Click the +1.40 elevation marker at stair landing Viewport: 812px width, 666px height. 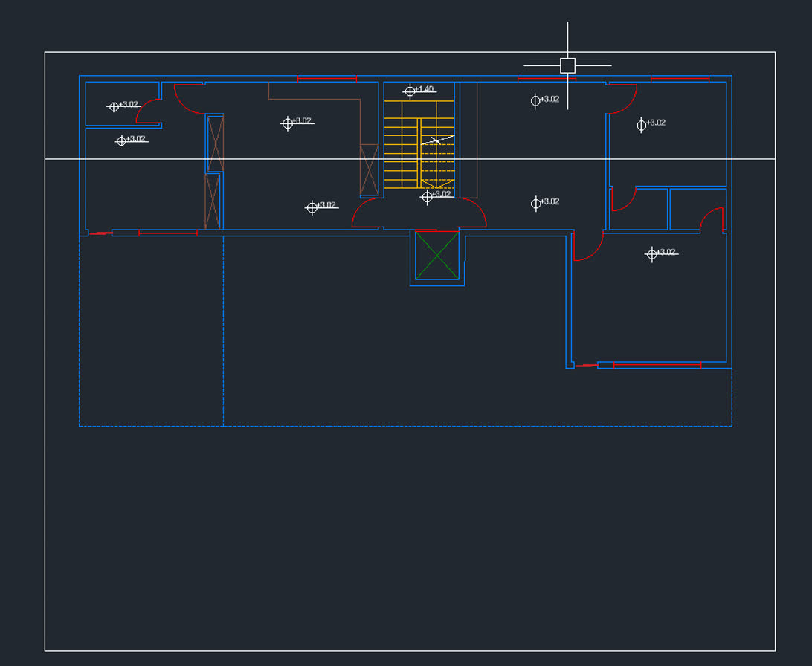[410, 91]
